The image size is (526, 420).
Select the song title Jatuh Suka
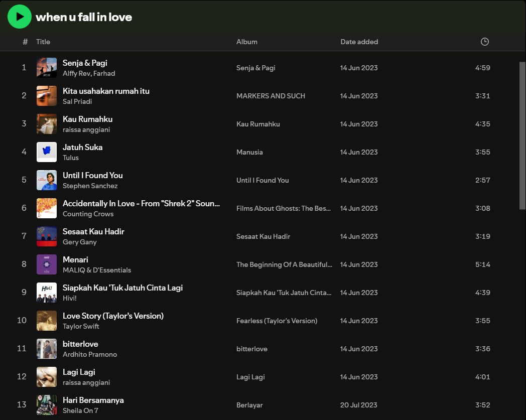[x=82, y=147]
